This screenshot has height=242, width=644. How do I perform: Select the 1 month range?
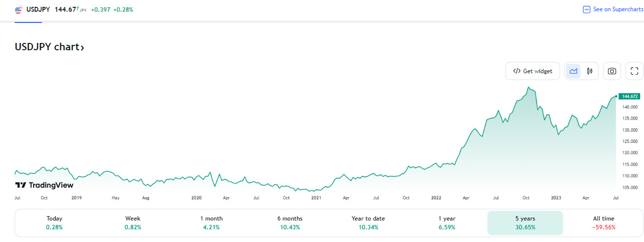(x=211, y=223)
